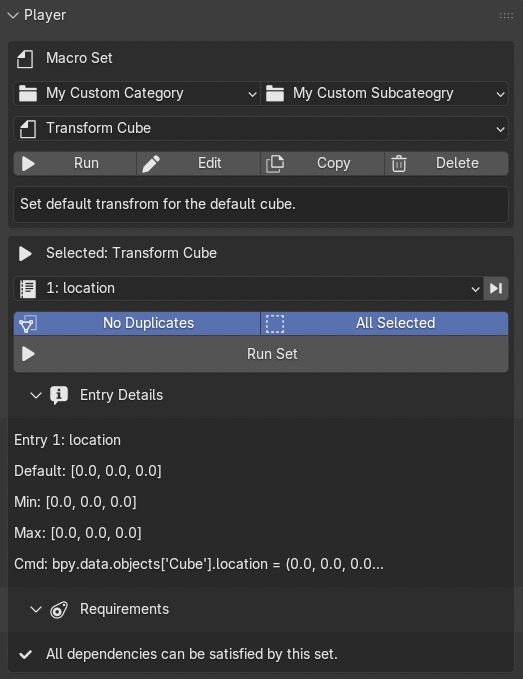Click the Macro Set file icon
The width and height of the screenshot is (523, 679).
pyautogui.click(x=25, y=58)
